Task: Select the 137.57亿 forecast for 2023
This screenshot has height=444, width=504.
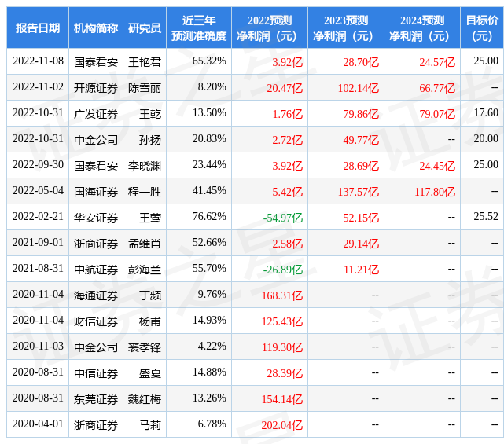Action: tap(359, 192)
